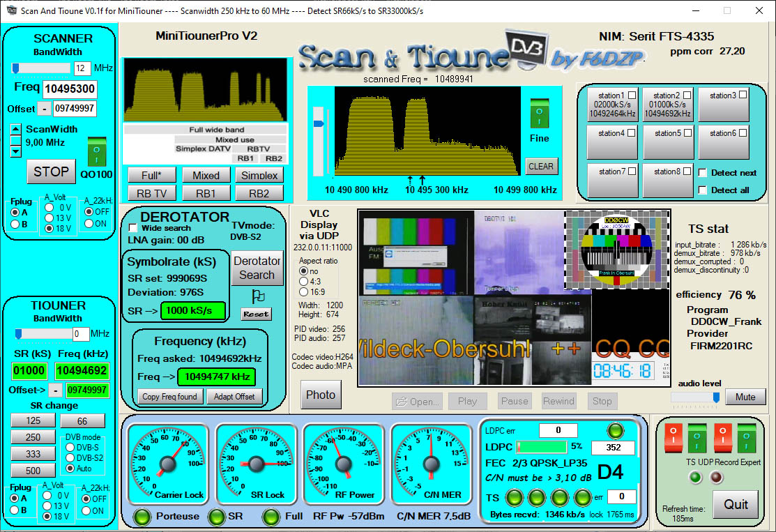Flip the Record red rocker switch
Image resolution: width=776 pixels, height=532 pixels.
click(722, 439)
